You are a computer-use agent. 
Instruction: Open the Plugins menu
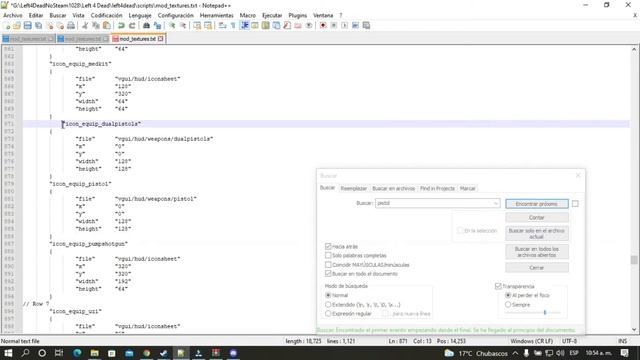[298, 15]
